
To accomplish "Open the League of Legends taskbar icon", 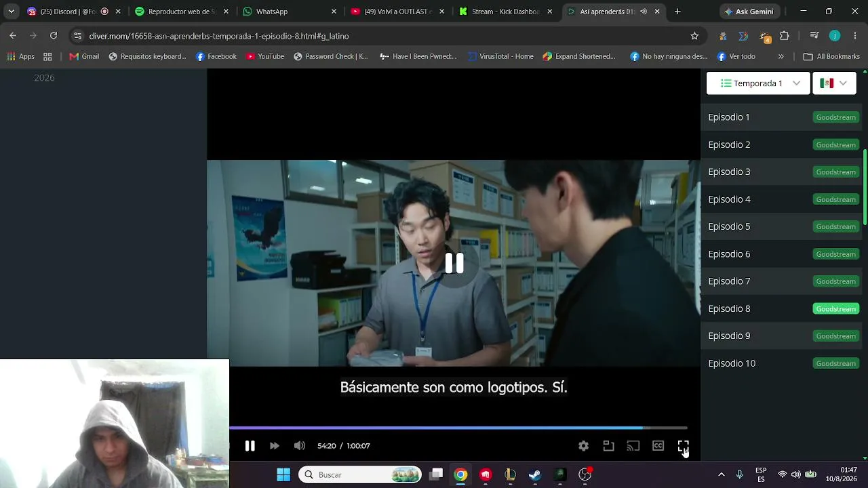I will tap(511, 474).
